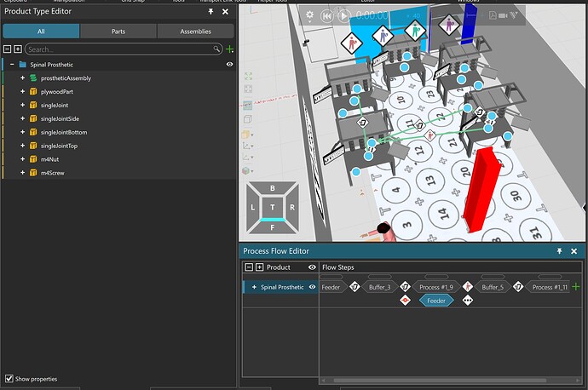Switch to the Parts tab
Image resolution: width=588 pixels, height=390 pixels.
click(118, 32)
